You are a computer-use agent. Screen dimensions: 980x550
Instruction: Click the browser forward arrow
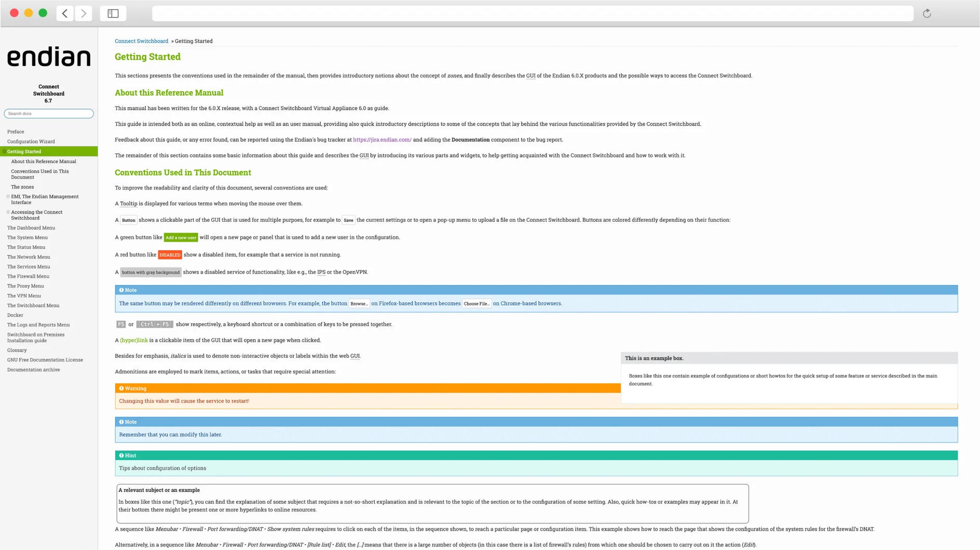pos(84,14)
